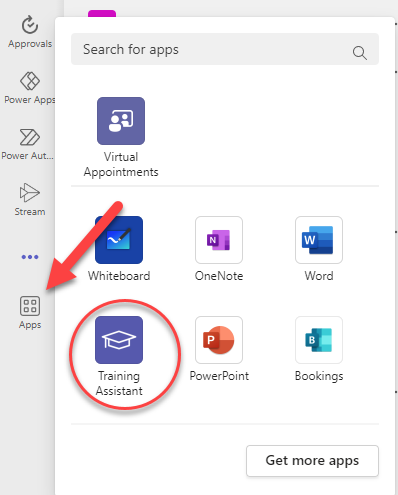Launch the Virtual Appointments app
This screenshot has width=398, height=495.
tap(121, 137)
